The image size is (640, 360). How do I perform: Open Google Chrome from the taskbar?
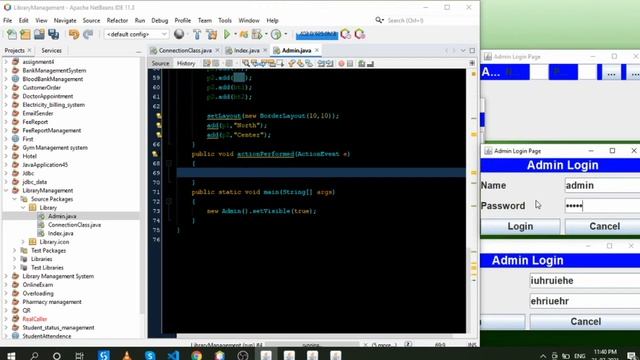196,356
